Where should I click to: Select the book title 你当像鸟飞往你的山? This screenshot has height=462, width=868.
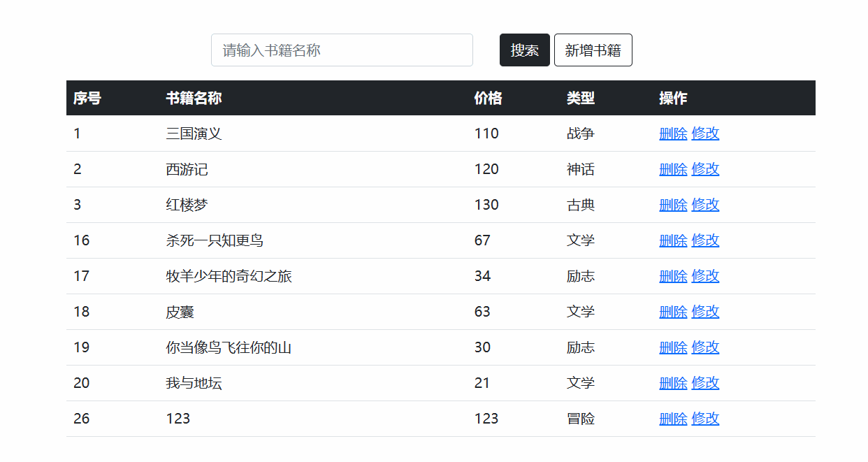pyautogui.click(x=229, y=347)
